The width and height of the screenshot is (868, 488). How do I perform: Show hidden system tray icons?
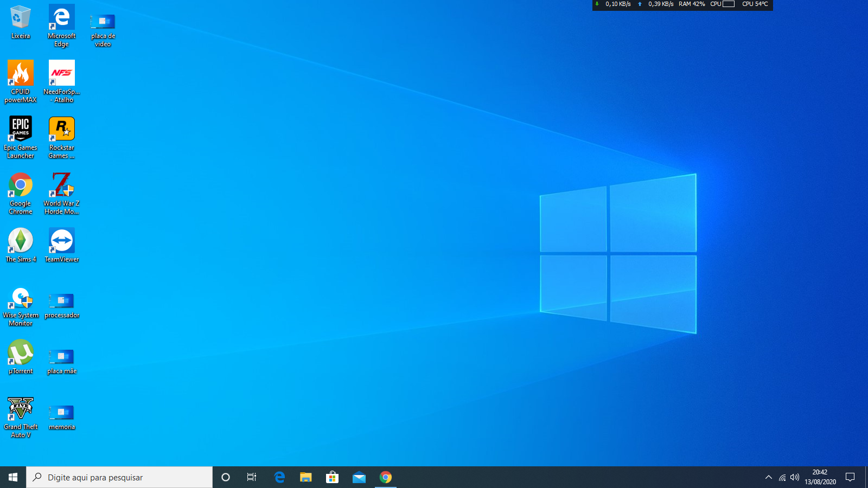pyautogui.click(x=768, y=477)
